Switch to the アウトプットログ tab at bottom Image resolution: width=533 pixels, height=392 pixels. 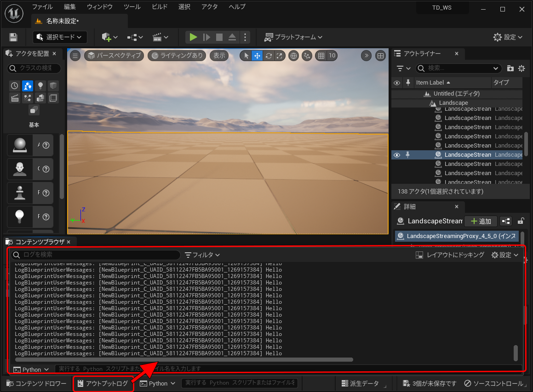coord(103,383)
